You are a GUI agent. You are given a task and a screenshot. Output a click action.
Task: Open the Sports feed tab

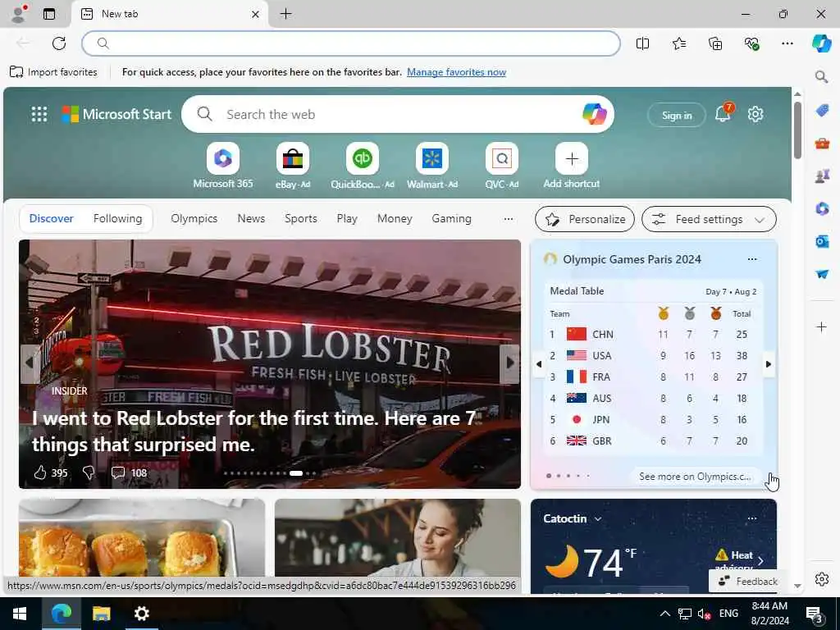[300, 218]
